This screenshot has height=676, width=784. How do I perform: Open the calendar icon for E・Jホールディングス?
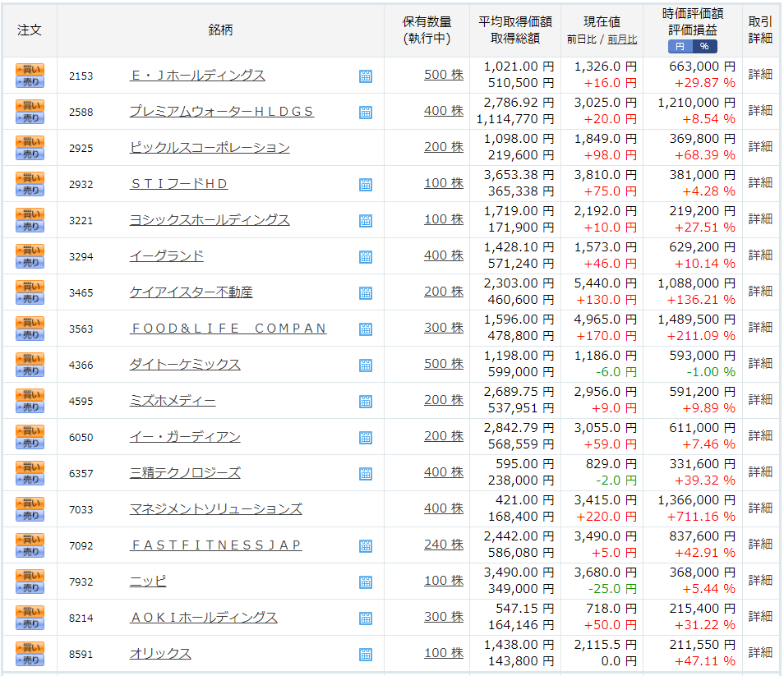tap(366, 76)
